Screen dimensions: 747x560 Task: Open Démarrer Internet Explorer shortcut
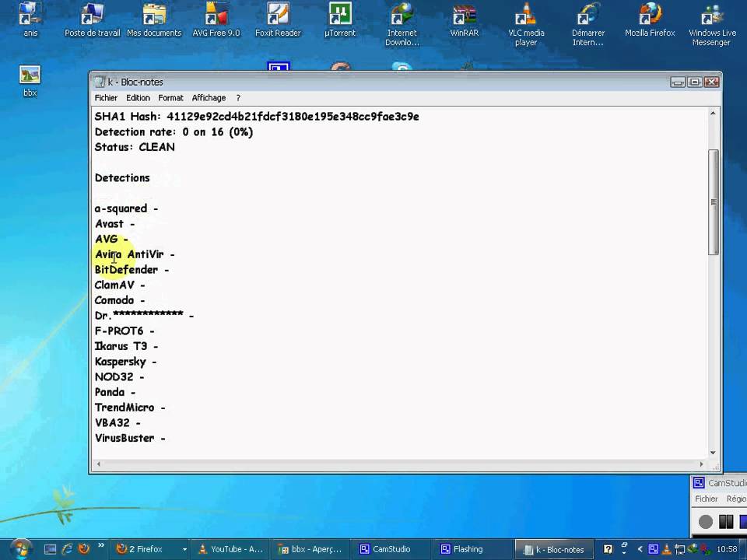pyautogui.click(x=588, y=24)
